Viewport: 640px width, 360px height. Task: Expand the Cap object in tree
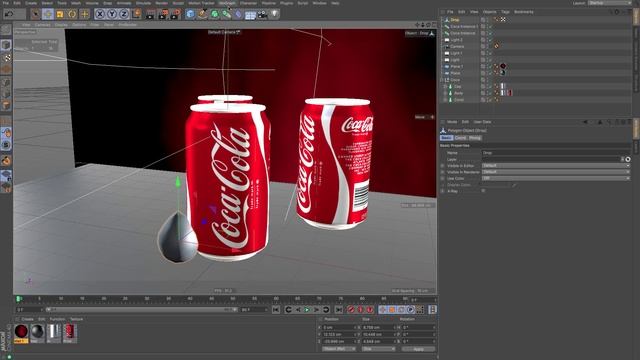click(x=446, y=87)
